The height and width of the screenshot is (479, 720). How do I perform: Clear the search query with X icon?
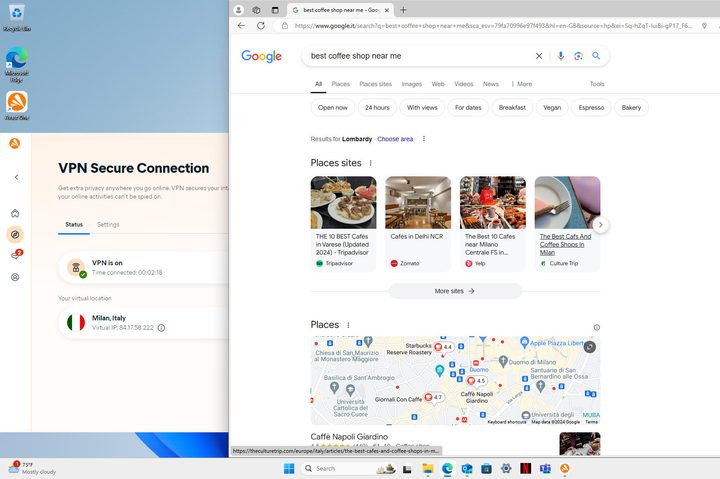tap(539, 56)
